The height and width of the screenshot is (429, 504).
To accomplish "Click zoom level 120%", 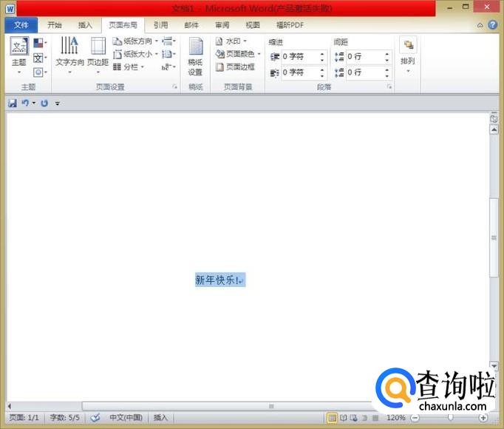I will coord(395,418).
